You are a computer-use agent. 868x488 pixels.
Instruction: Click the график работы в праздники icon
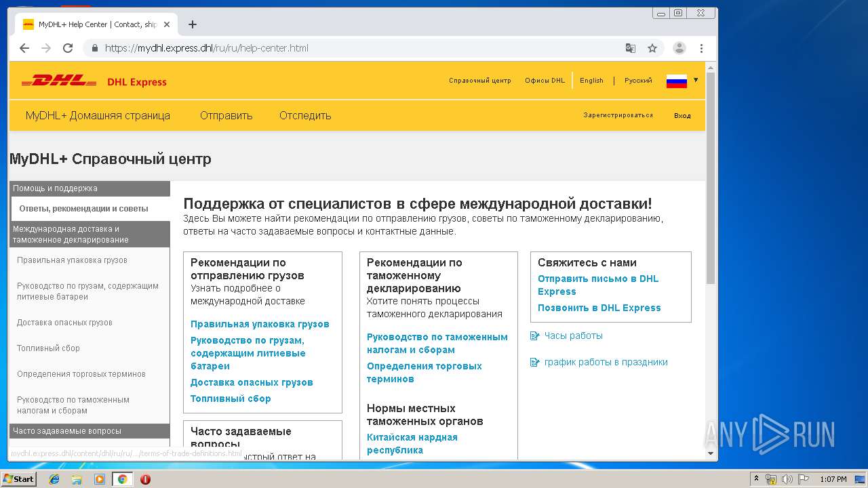pos(535,362)
